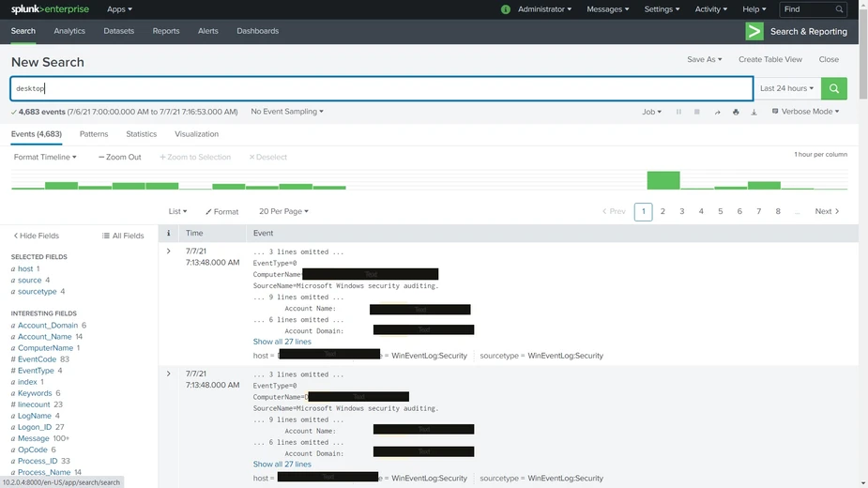Open the No Event Sampling dropdown
This screenshot has height=488, width=868.
[287, 112]
